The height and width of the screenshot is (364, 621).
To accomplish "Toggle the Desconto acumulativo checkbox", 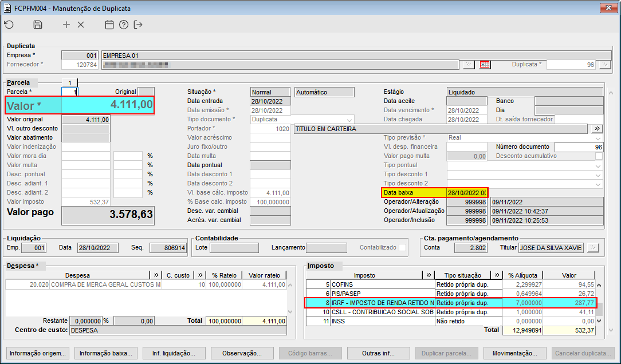I will [599, 156].
